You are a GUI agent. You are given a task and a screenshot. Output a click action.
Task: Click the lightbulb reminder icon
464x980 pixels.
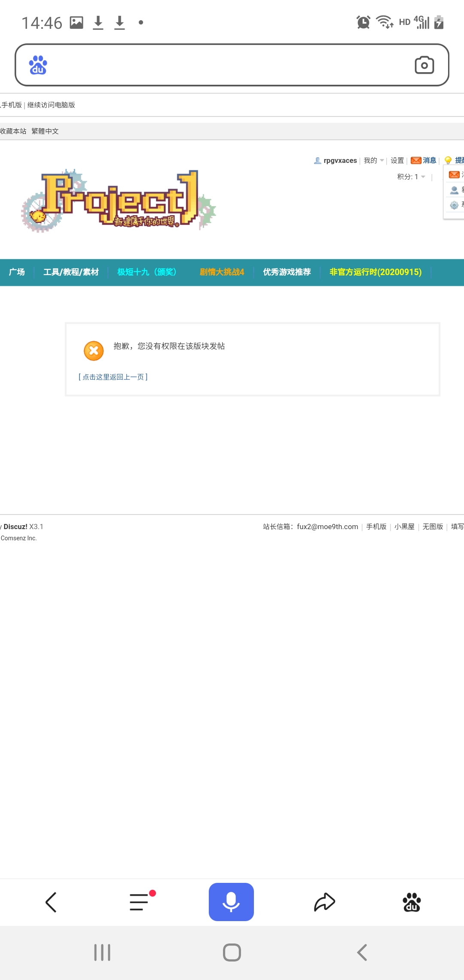point(448,160)
